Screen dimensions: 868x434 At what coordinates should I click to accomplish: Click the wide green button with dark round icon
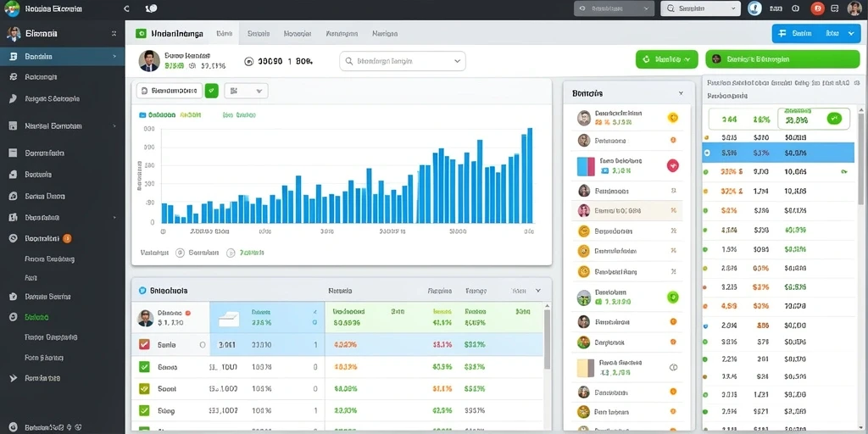tap(782, 59)
